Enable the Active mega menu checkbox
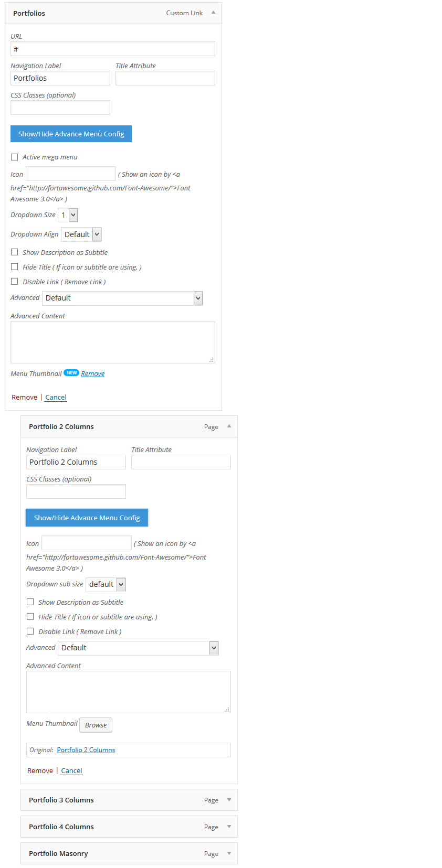442x868 pixels. 15,157
